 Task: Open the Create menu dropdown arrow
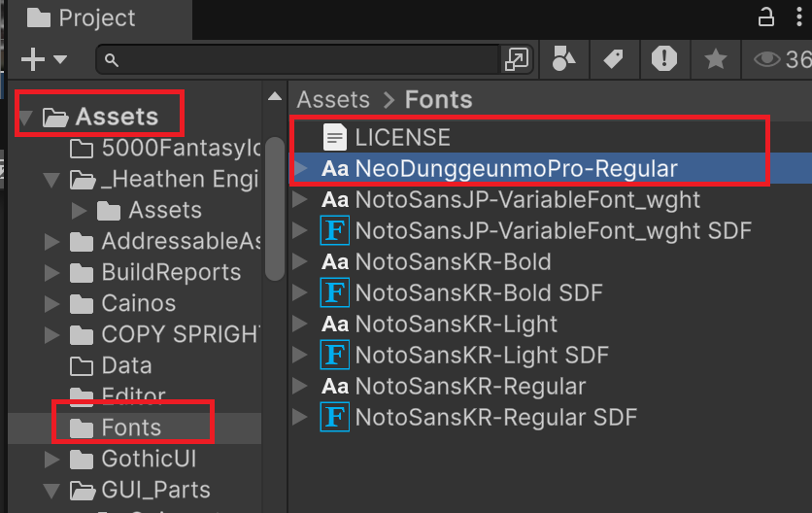(x=60, y=59)
